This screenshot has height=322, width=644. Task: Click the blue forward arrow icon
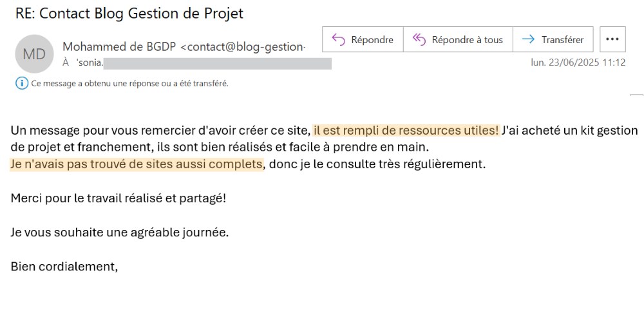[x=528, y=39]
